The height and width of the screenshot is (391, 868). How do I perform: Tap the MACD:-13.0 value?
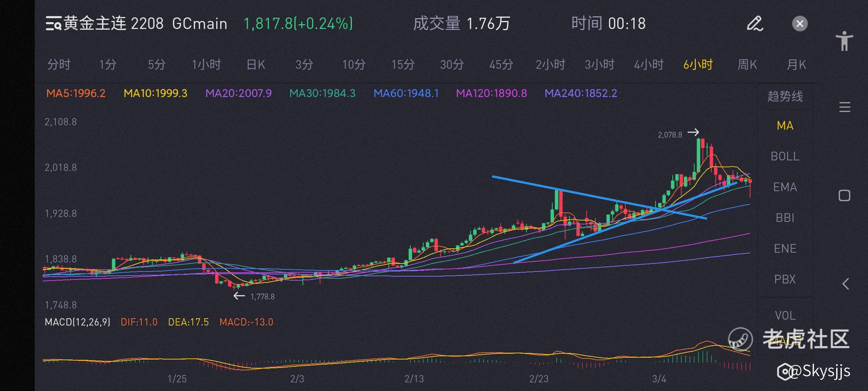pyautogui.click(x=246, y=322)
